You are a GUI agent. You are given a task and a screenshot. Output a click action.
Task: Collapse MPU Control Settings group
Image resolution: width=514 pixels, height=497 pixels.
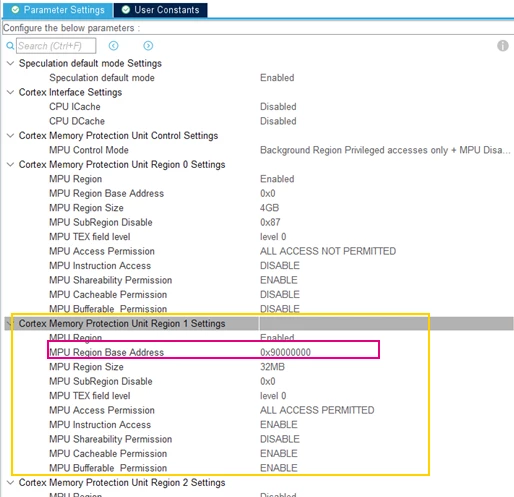click(x=11, y=135)
